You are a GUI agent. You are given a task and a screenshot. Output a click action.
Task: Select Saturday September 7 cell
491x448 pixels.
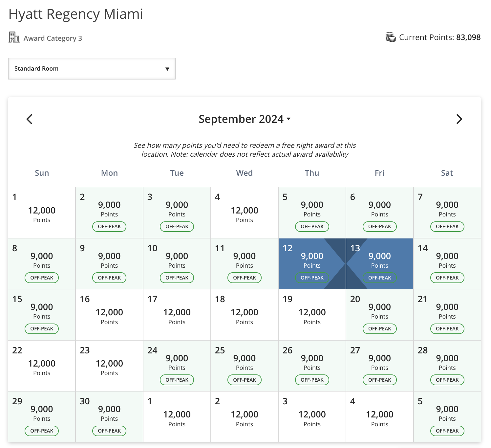coord(447,213)
